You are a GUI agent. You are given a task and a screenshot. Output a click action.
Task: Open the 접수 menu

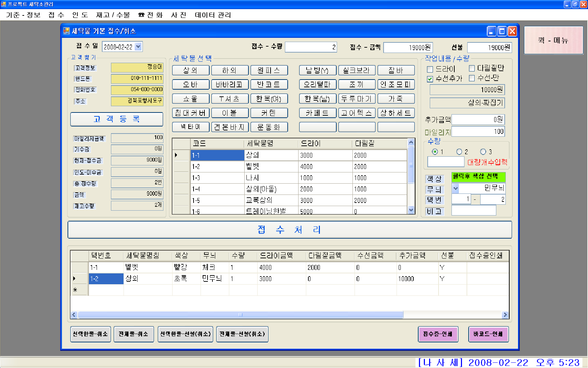pos(56,15)
